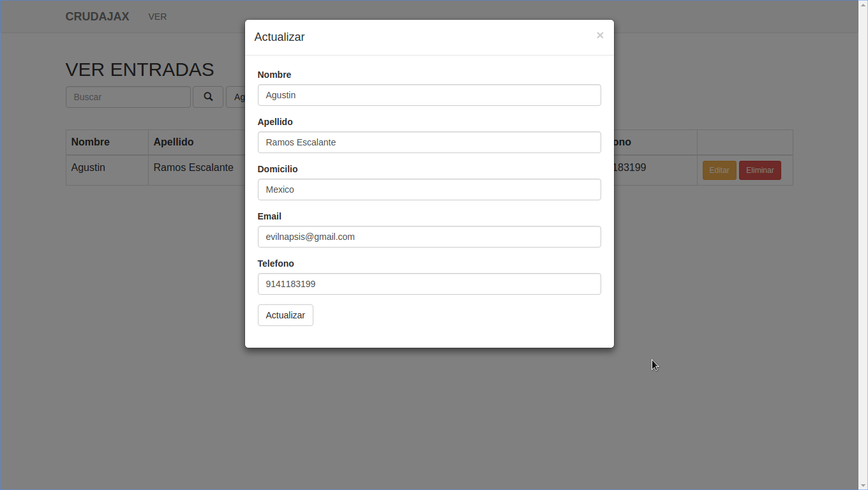This screenshot has width=868, height=490.
Task: Click the page scrollbar up arrow
Action: tap(863, 4)
